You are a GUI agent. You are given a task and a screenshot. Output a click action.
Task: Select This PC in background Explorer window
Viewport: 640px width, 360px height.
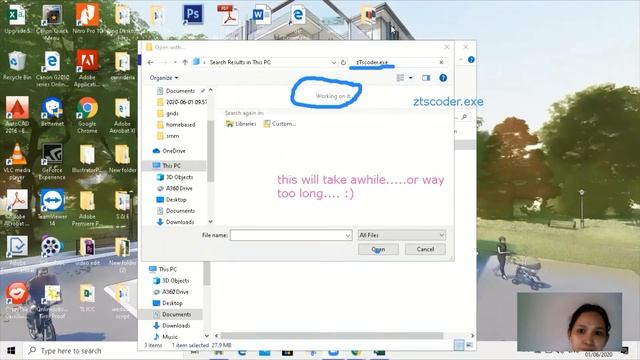(163, 269)
